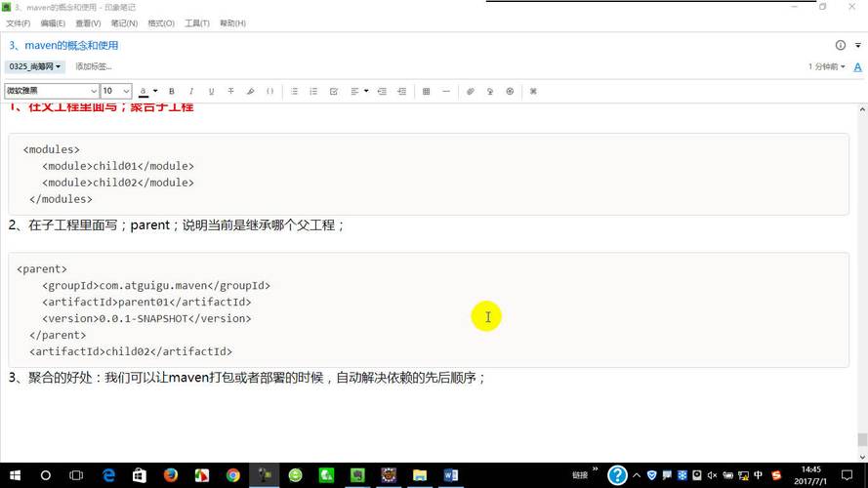Open the note info icon

(x=841, y=45)
